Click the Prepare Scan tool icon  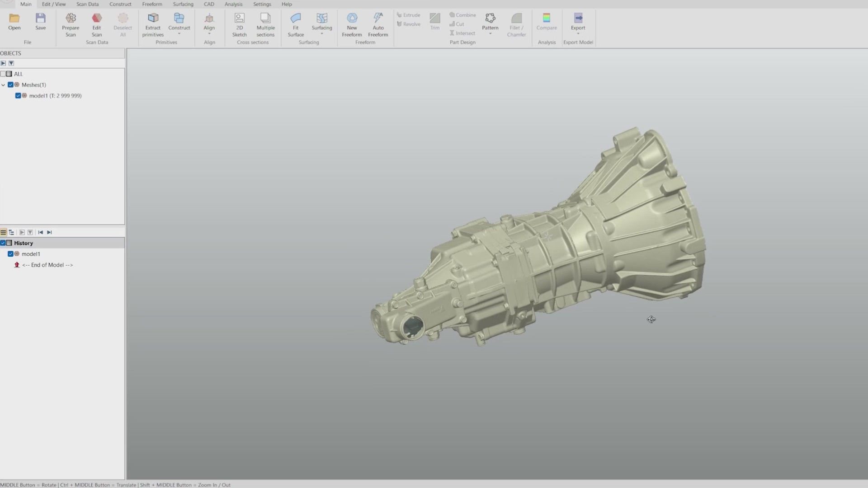coord(71,19)
